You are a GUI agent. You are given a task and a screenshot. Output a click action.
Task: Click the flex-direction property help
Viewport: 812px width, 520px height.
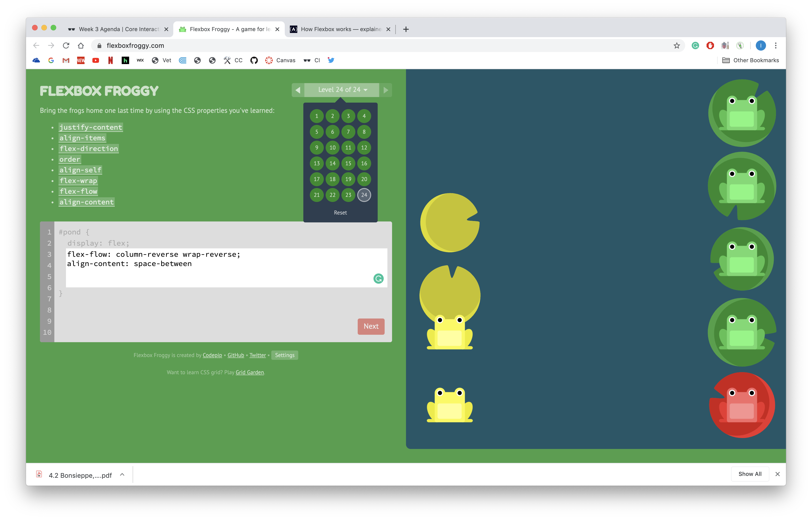coord(88,149)
